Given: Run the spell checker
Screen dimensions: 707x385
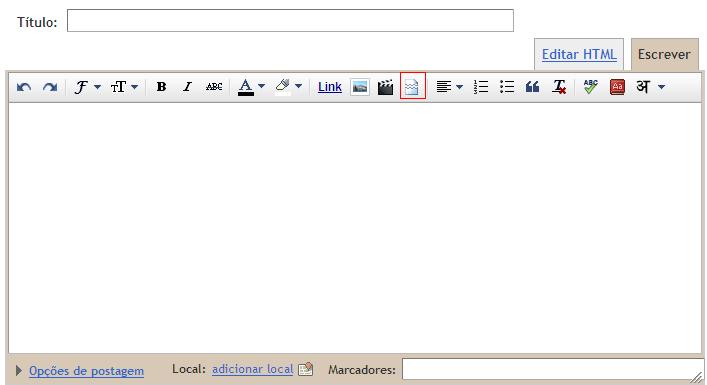Looking at the screenshot, I should tap(591, 87).
